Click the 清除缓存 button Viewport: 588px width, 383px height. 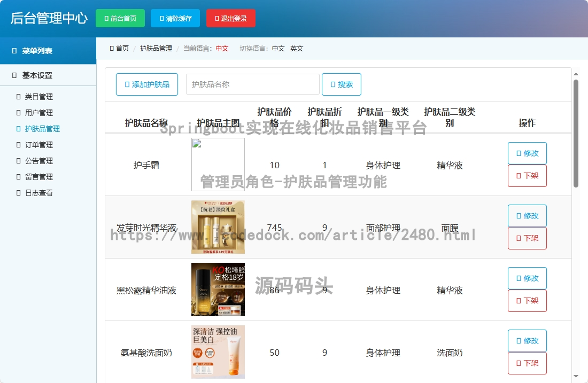point(175,18)
